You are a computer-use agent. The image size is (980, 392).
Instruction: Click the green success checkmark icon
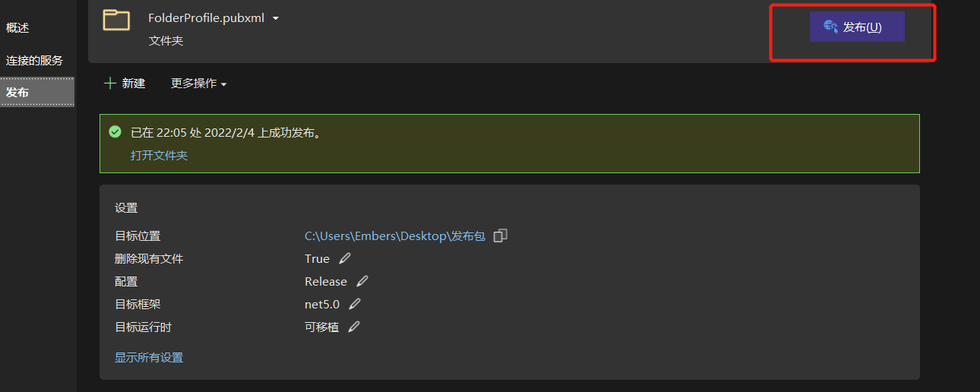click(x=115, y=132)
